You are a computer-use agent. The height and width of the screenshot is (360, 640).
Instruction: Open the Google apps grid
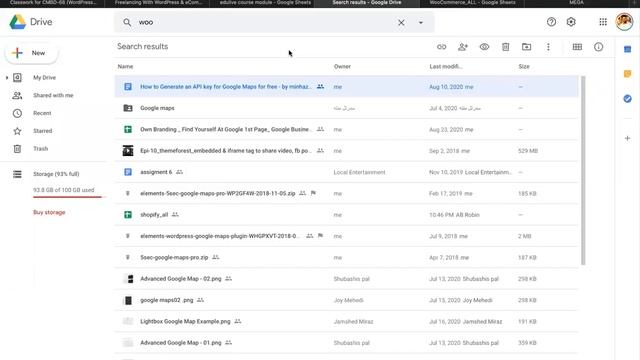(x=603, y=22)
